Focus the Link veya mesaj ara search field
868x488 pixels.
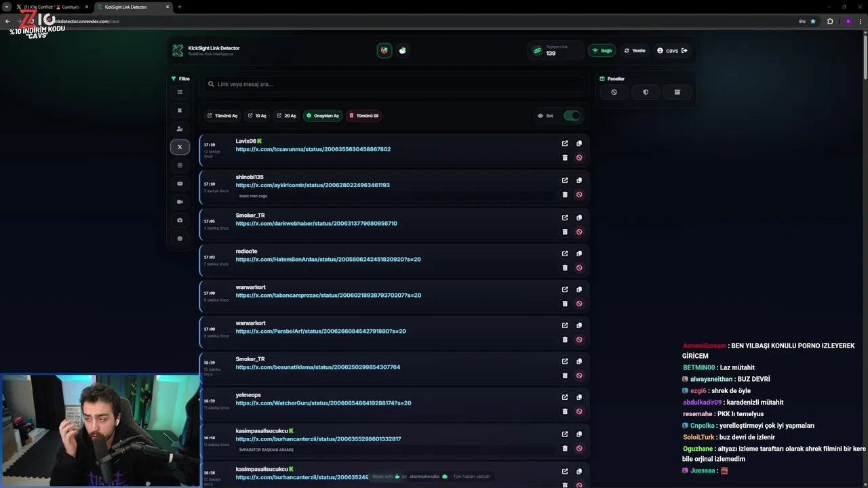pos(393,84)
